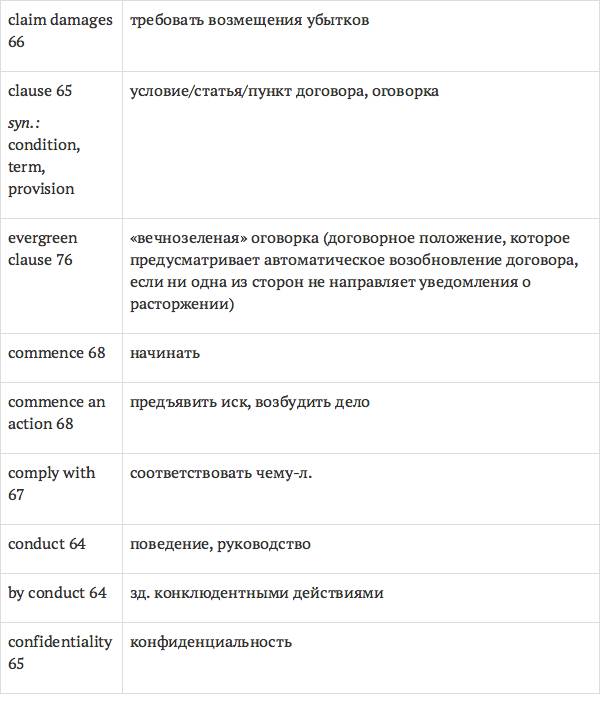Screen dimensions: 600x714
Task: Select the translation 'конфиденциальность'
Action: 211,642
